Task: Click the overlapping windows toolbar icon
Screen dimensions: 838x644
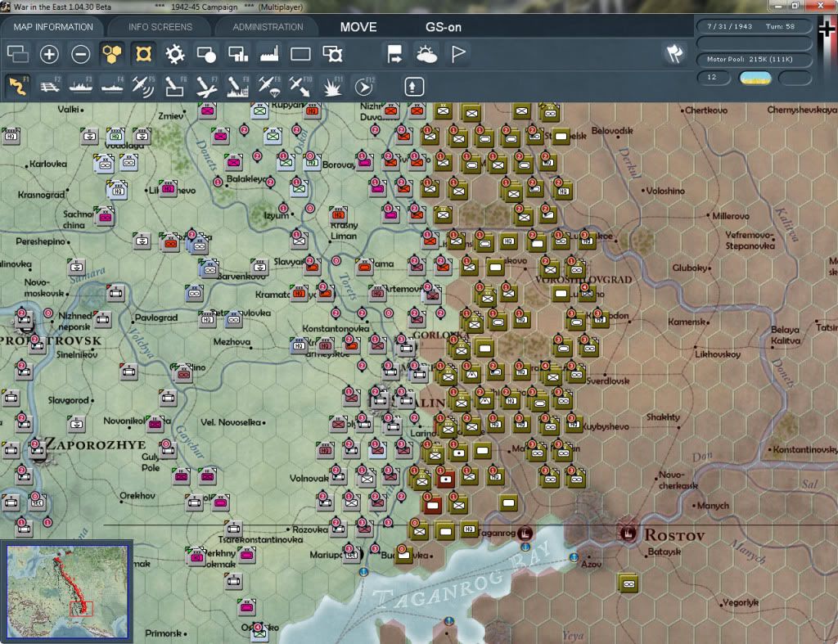Action: tap(18, 54)
